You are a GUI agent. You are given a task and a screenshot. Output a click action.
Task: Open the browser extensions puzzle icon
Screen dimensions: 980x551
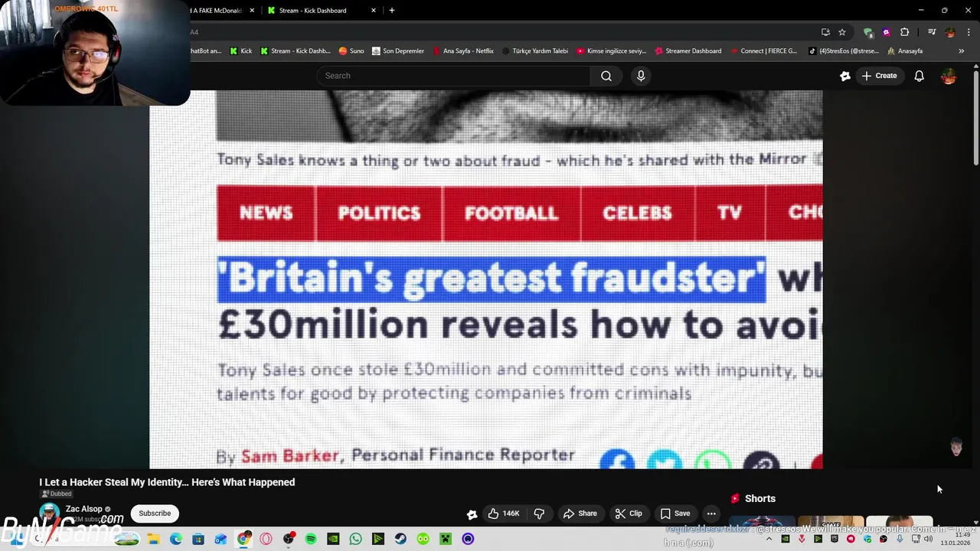click(904, 32)
